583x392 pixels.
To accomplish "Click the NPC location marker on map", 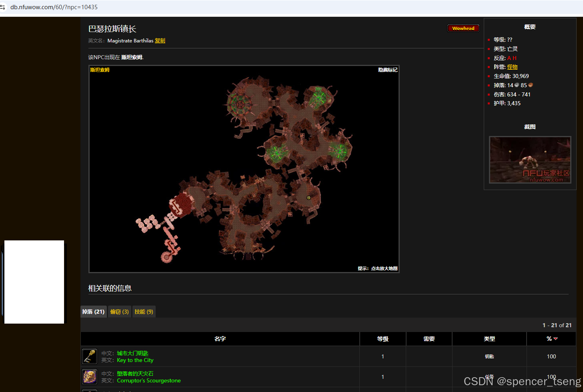I will coord(309,198).
